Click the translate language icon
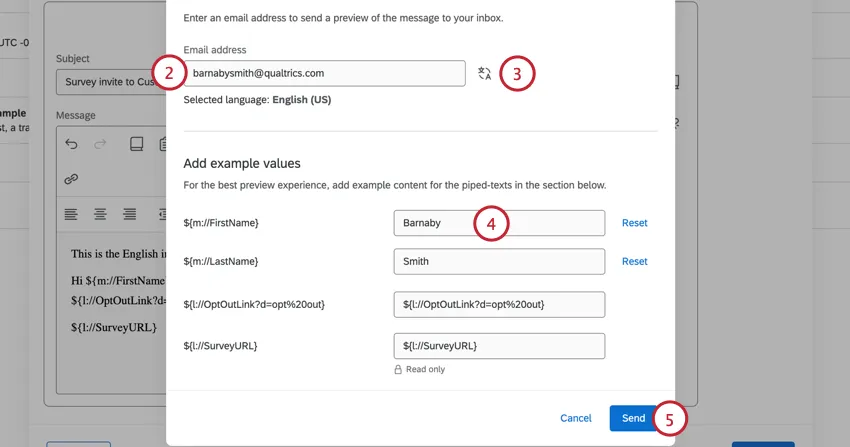Screen dimensions: 850x447 tap(485, 73)
